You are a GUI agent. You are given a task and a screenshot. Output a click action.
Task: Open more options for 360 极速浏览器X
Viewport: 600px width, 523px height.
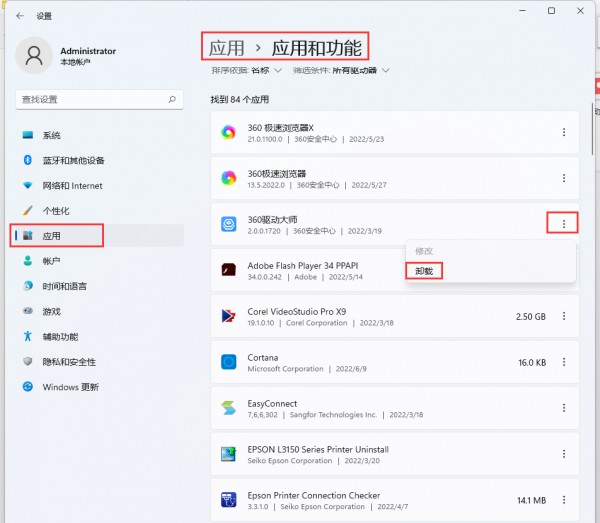[564, 132]
